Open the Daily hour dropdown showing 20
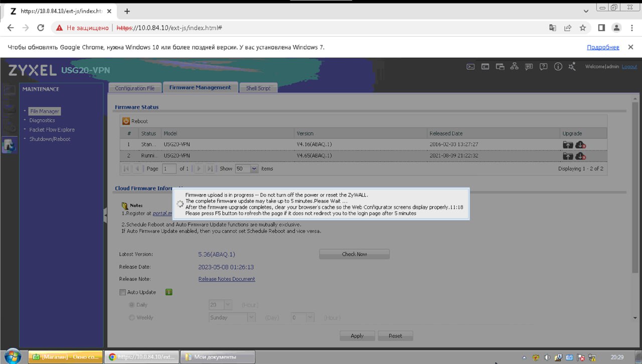This screenshot has height=364, width=642. click(228, 305)
